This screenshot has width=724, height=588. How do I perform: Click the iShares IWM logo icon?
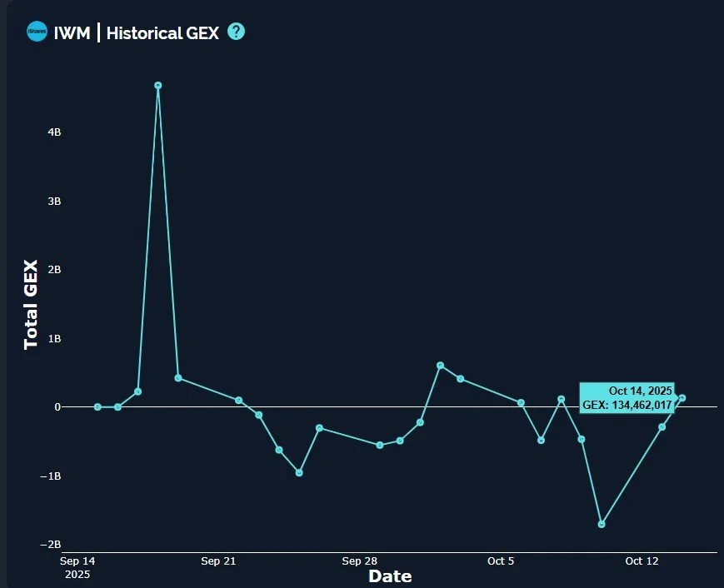coord(37,32)
